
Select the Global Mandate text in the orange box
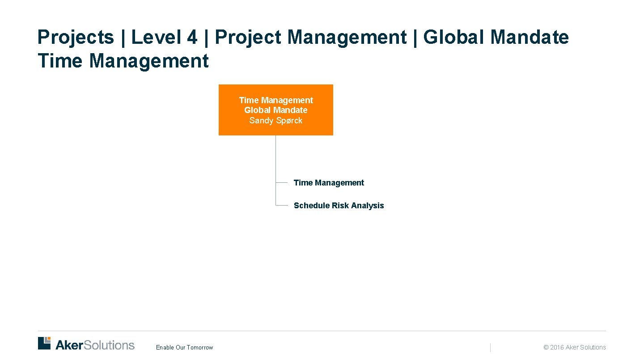(x=275, y=110)
